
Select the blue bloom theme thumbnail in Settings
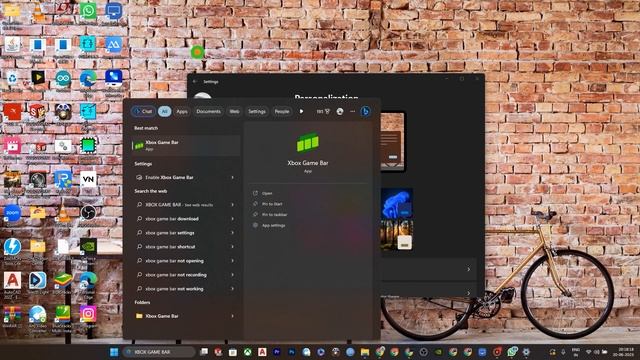tap(397, 203)
